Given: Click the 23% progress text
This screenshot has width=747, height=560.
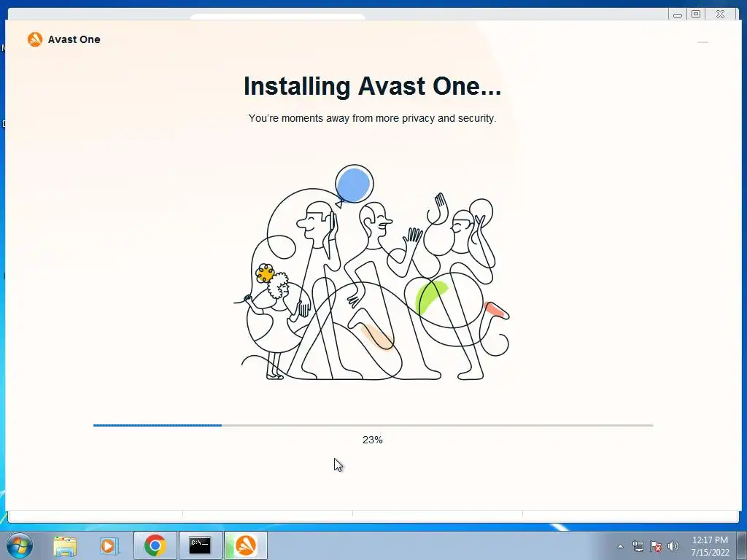Looking at the screenshot, I should pyautogui.click(x=373, y=440).
